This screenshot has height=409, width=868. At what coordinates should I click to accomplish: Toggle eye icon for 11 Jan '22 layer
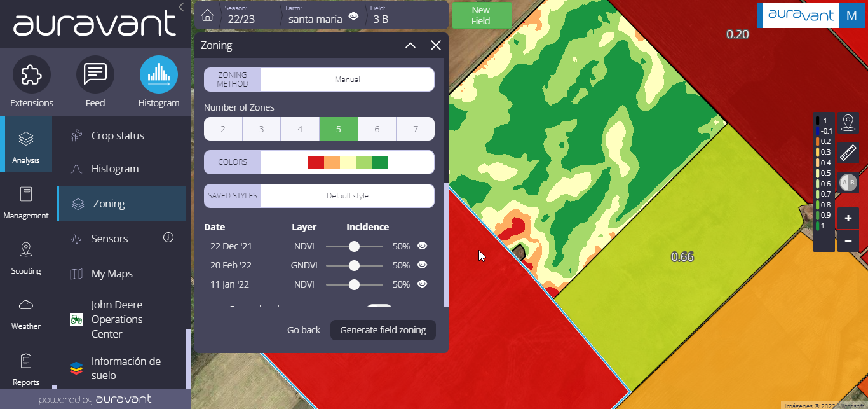coord(422,284)
